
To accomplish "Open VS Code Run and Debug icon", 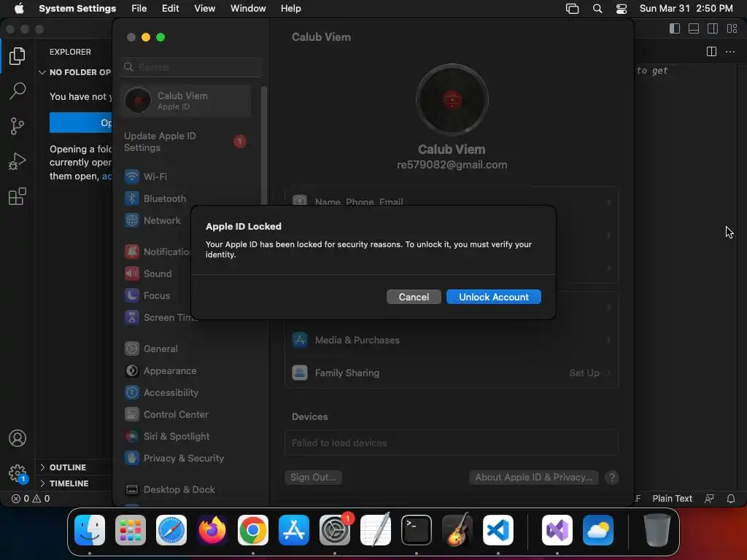I will coord(18,161).
